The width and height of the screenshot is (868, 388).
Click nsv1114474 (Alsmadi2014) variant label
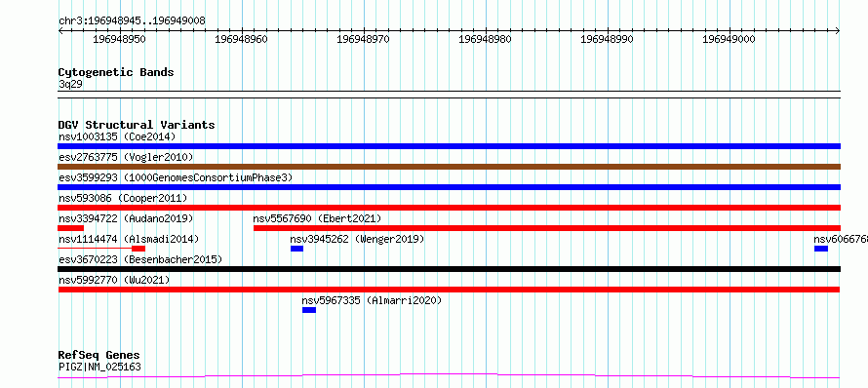click(129, 239)
